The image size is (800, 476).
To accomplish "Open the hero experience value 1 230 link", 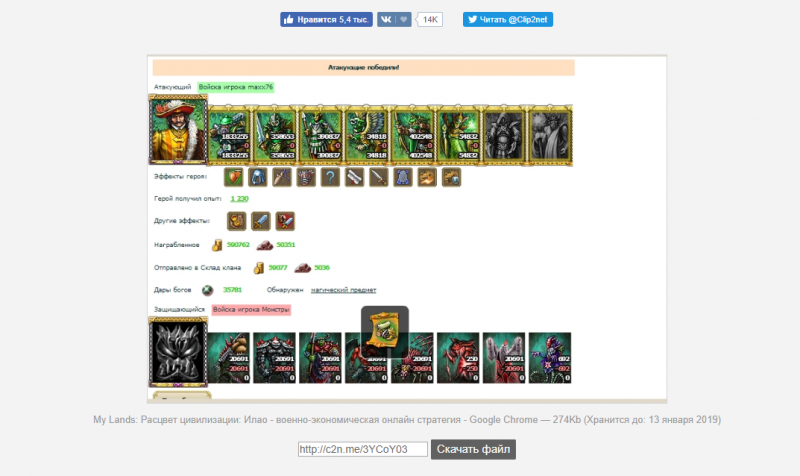I will pyautogui.click(x=239, y=198).
